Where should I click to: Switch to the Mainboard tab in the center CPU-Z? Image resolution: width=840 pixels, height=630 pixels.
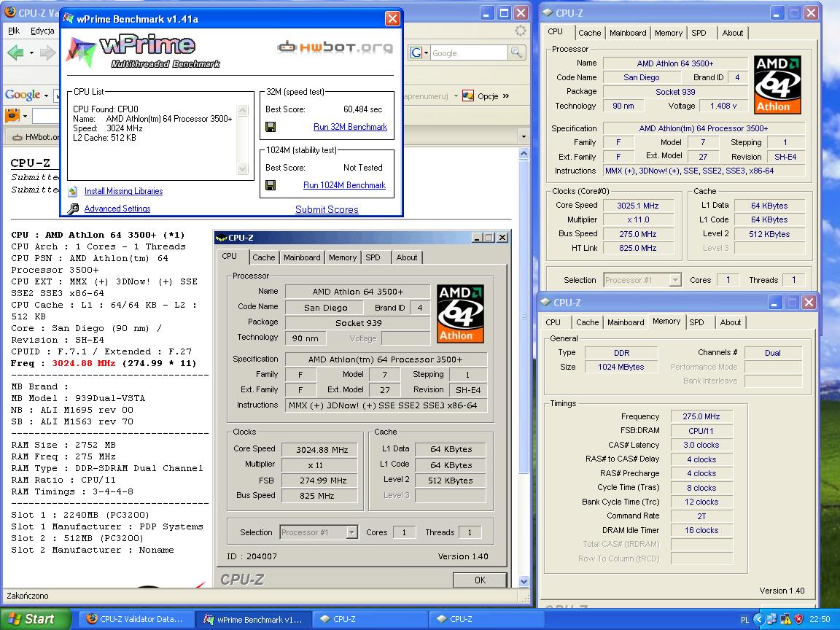302,257
